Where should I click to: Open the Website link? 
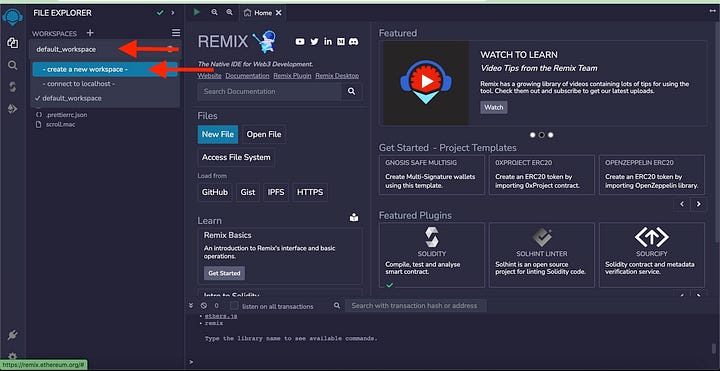[x=209, y=76]
